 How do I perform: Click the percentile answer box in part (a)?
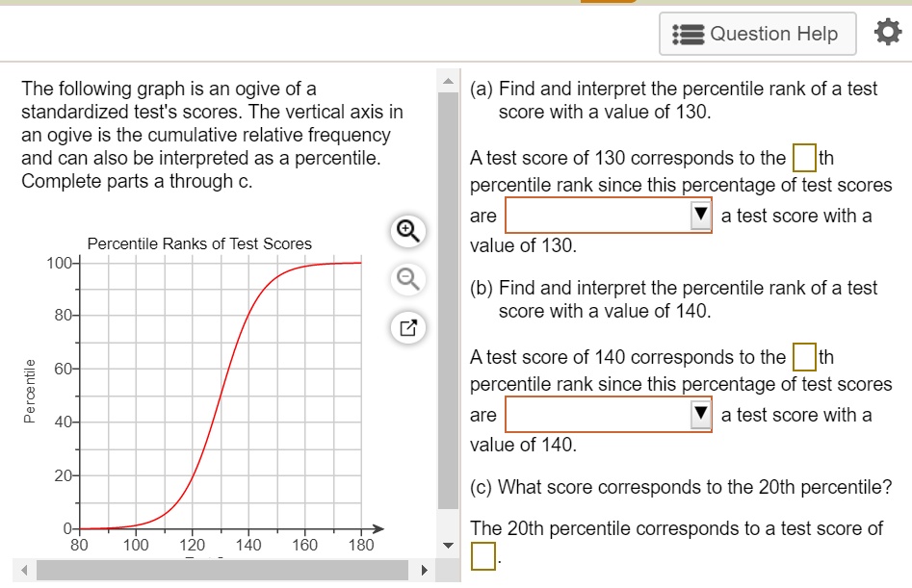805,157
